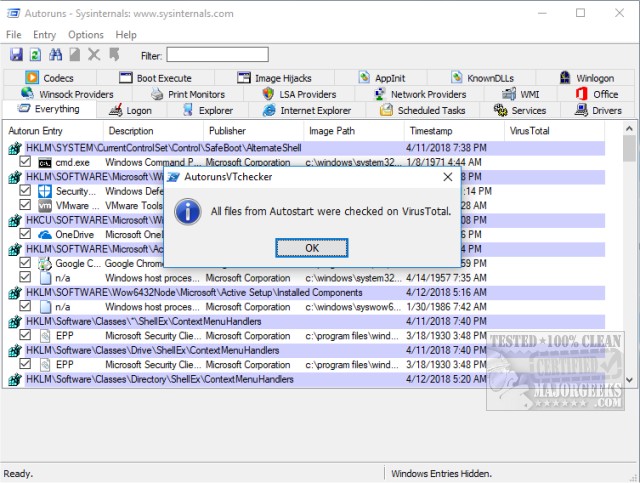Click the Jump to entry icon
The width and height of the screenshot is (640, 483).
(x=114, y=55)
